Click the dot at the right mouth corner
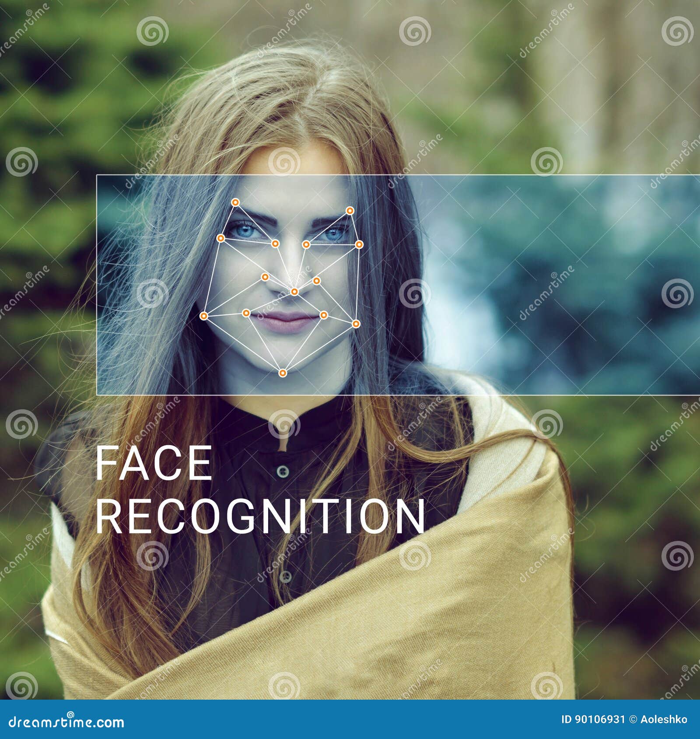 [324, 315]
